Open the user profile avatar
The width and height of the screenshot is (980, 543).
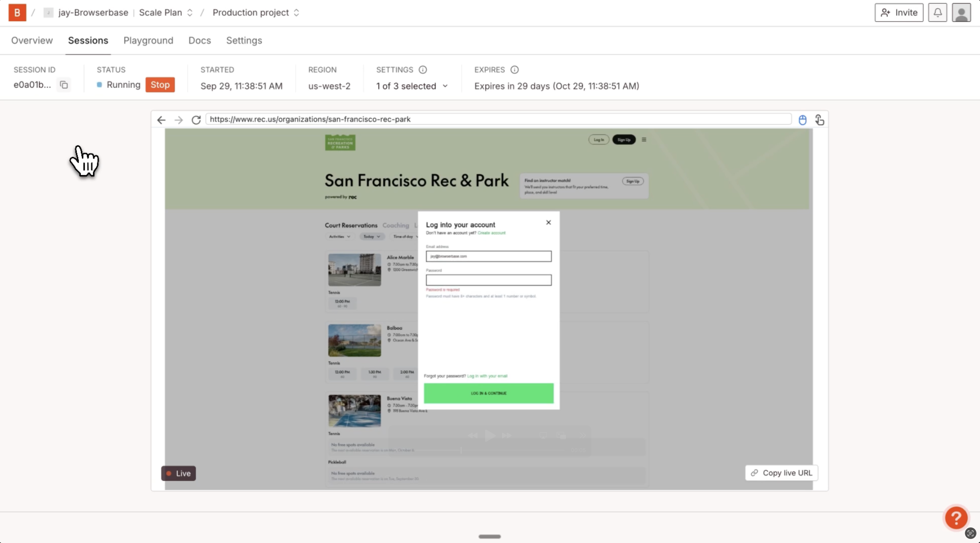[x=961, y=13]
